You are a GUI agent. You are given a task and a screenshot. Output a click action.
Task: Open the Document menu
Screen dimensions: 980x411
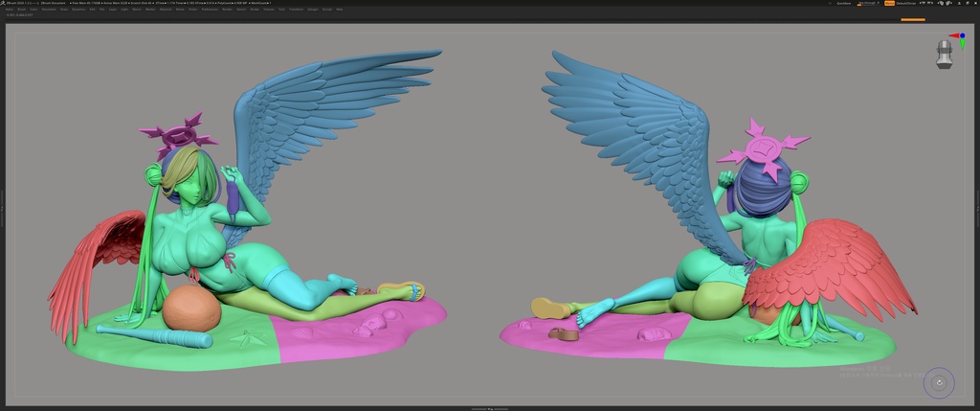pyautogui.click(x=49, y=10)
